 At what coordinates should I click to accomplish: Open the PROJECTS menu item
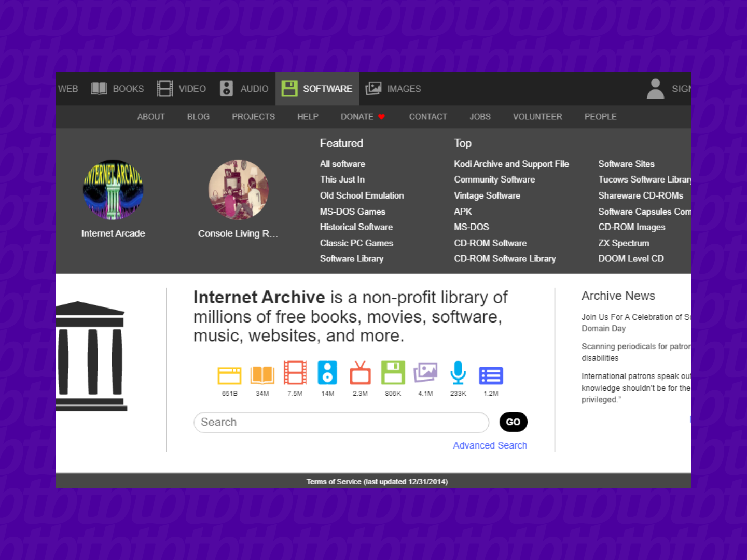[x=254, y=117]
